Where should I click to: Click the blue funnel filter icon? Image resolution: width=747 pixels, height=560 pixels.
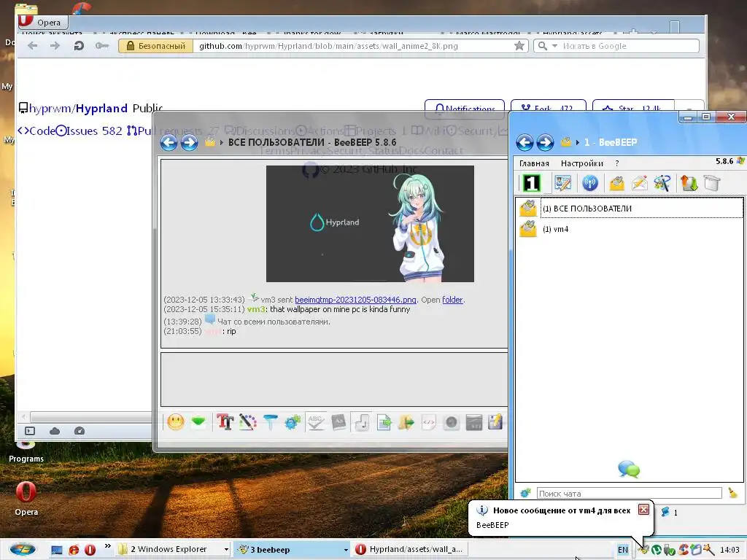point(270,422)
